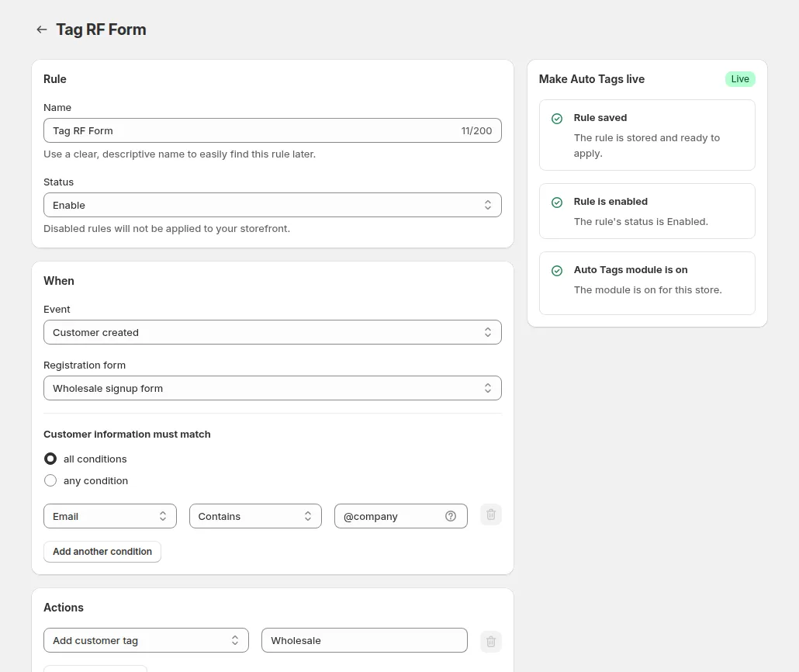Click the 'Make Auto Tags live' heading
Screen dimensions: 799x672
point(592,79)
